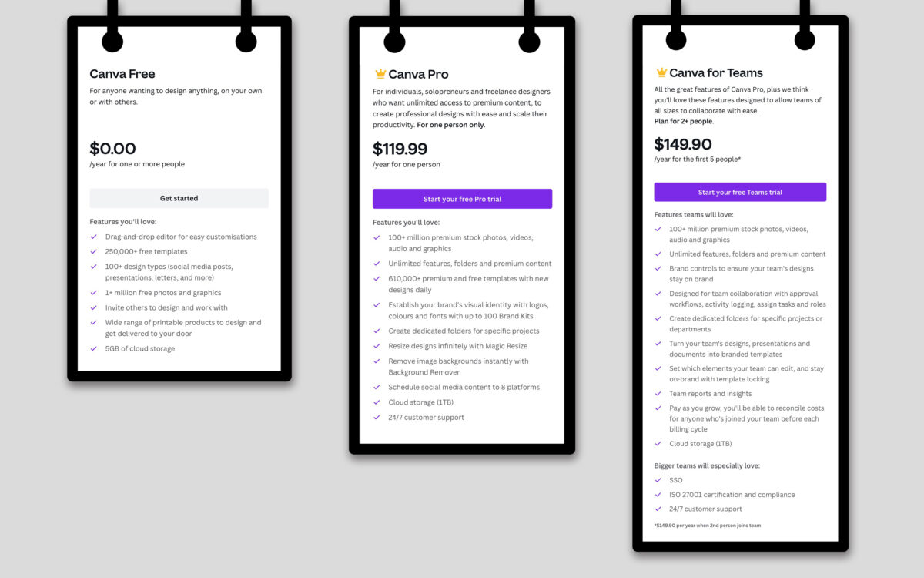Screen dimensions: 924x578
Task: Click the $119.99 Pro price
Action: (400, 149)
